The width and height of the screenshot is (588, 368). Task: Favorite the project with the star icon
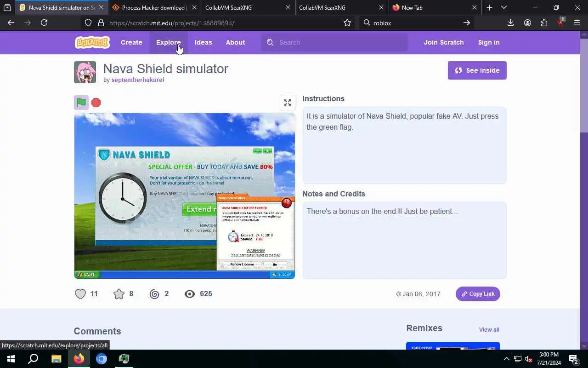(119, 294)
